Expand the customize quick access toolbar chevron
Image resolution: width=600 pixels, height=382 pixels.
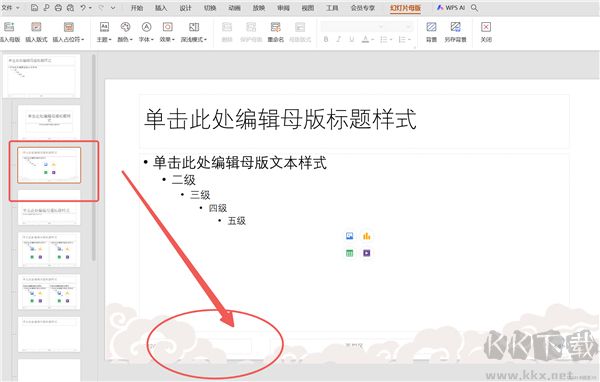tap(113, 7)
